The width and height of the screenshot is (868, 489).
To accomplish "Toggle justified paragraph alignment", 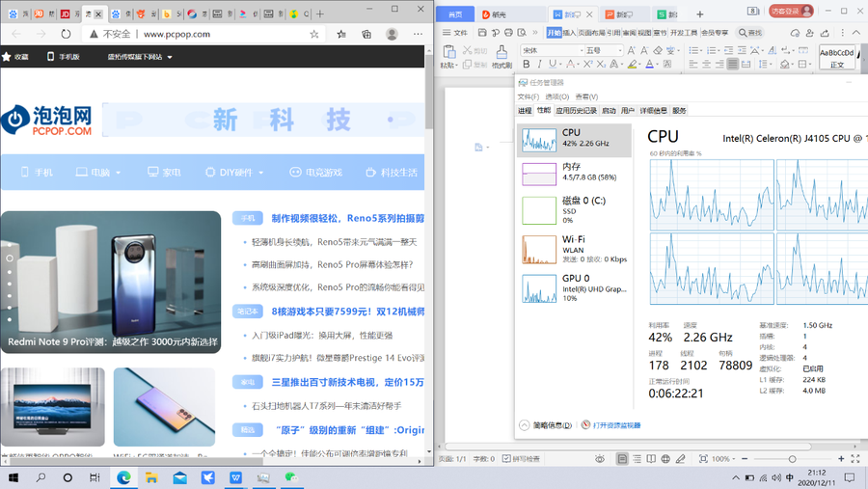I will coord(733,65).
